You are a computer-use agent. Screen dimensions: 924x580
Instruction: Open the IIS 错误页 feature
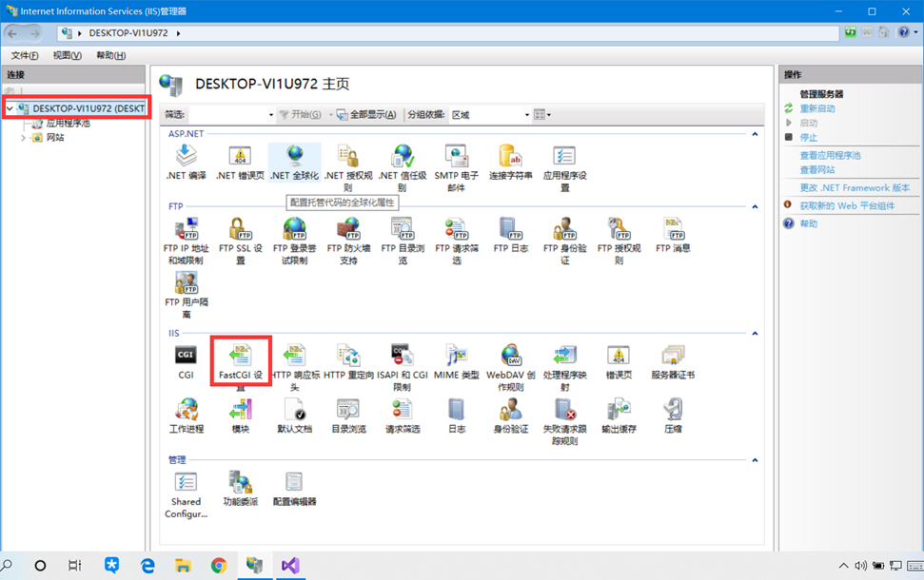click(619, 361)
